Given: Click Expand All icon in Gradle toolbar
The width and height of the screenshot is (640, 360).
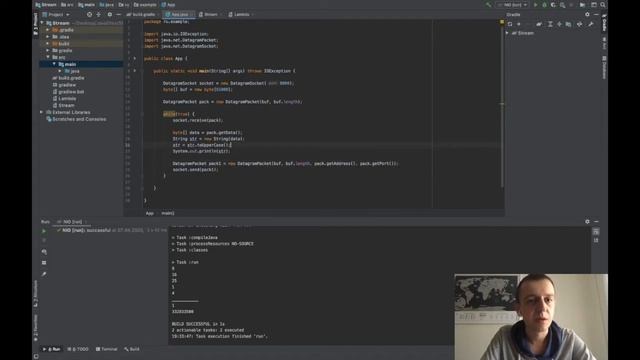Looking at the screenshot, I should point(550,24).
